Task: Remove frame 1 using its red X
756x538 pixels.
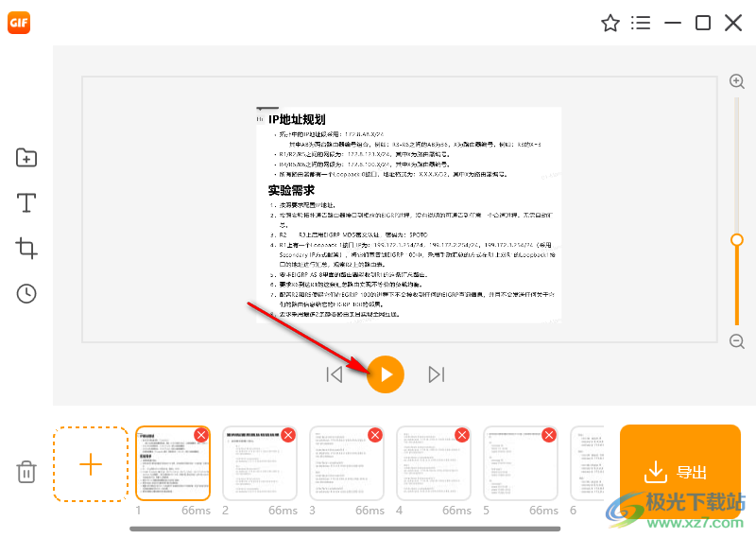Action: 201,435
